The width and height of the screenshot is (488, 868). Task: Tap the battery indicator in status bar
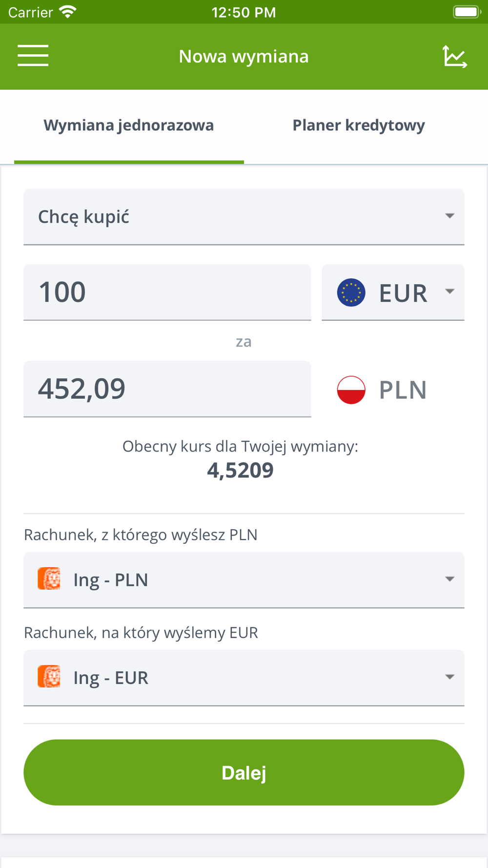coord(467,12)
